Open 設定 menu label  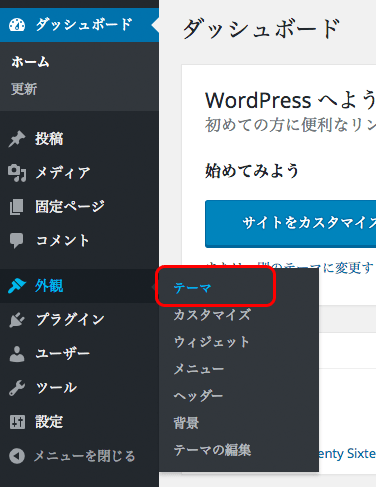tap(49, 422)
